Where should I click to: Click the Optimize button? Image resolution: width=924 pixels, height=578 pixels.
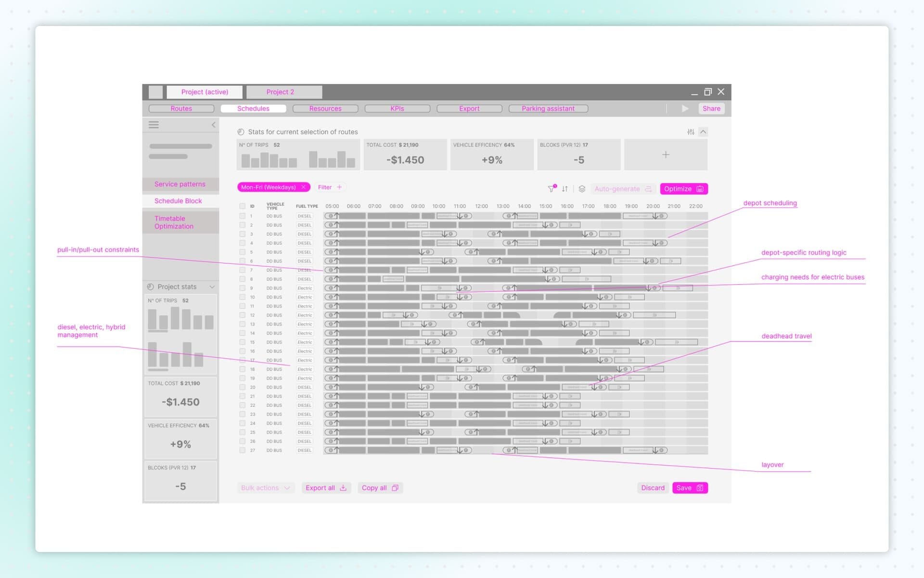pyautogui.click(x=683, y=188)
